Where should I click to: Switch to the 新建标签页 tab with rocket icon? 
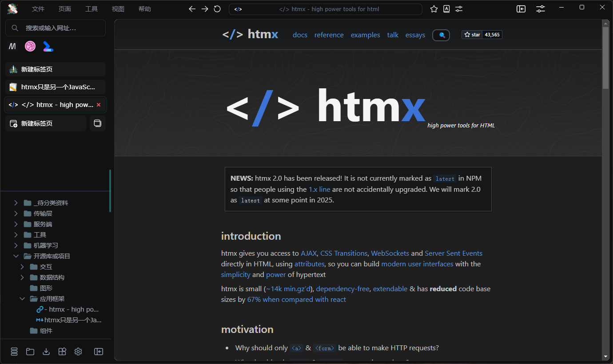click(x=56, y=69)
